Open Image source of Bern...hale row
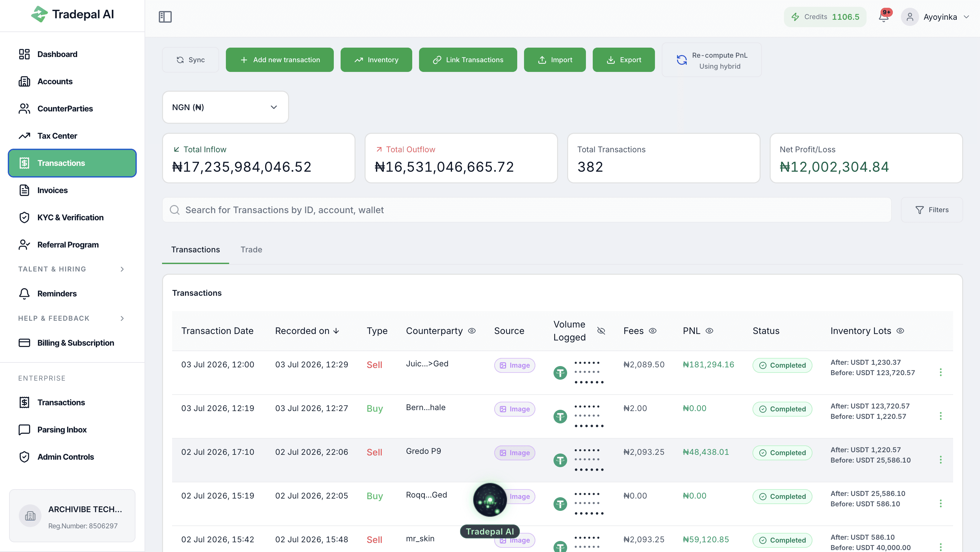Image resolution: width=980 pixels, height=552 pixels. 514,409
